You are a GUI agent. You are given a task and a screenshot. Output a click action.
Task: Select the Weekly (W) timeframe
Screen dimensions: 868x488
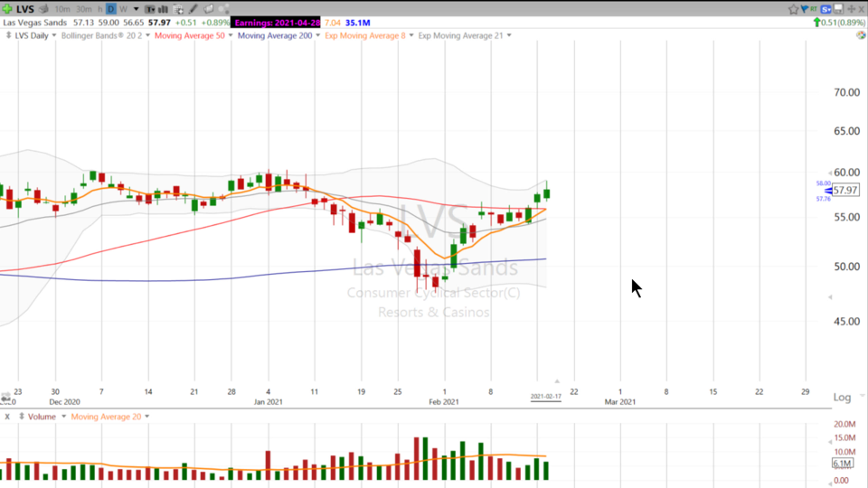tap(124, 9)
